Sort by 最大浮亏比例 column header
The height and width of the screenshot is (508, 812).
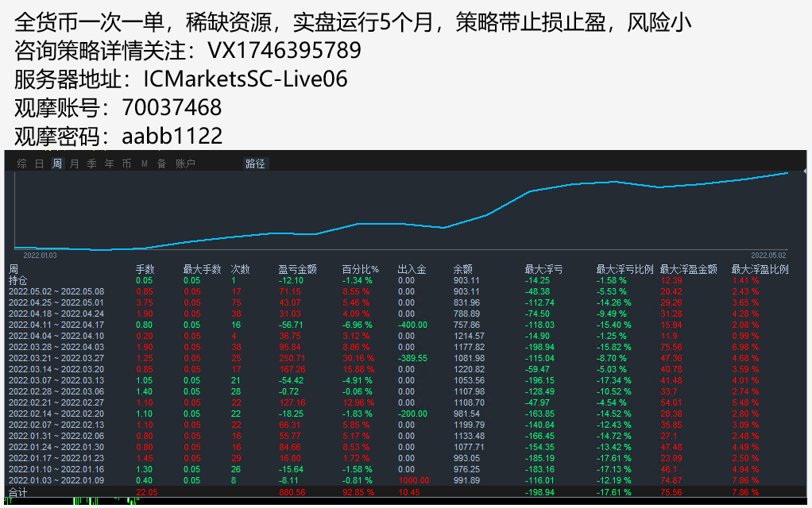pos(624,269)
